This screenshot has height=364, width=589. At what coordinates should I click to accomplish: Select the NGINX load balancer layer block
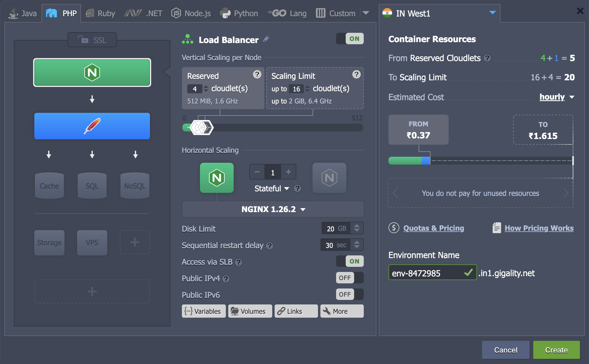pos(92,72)
